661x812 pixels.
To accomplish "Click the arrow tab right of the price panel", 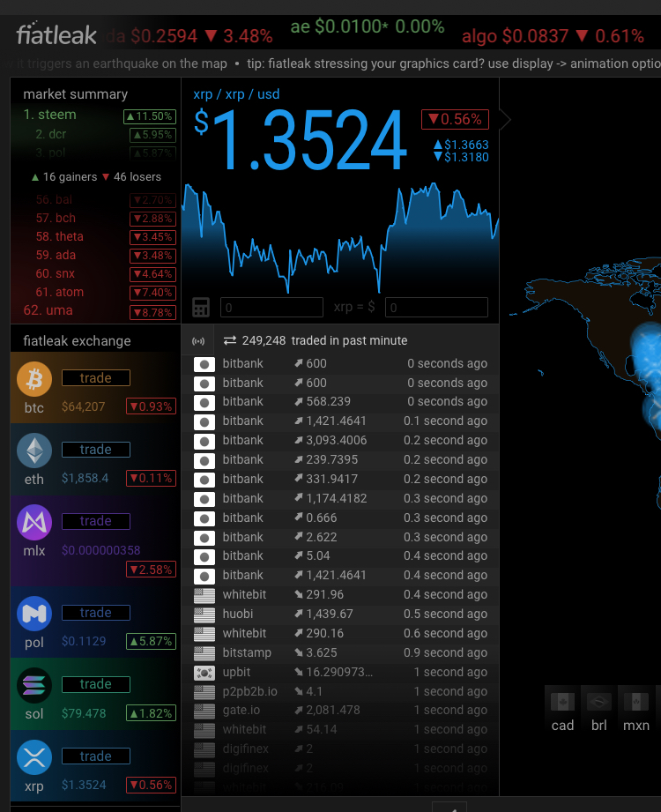I will [x=505, y=120].
